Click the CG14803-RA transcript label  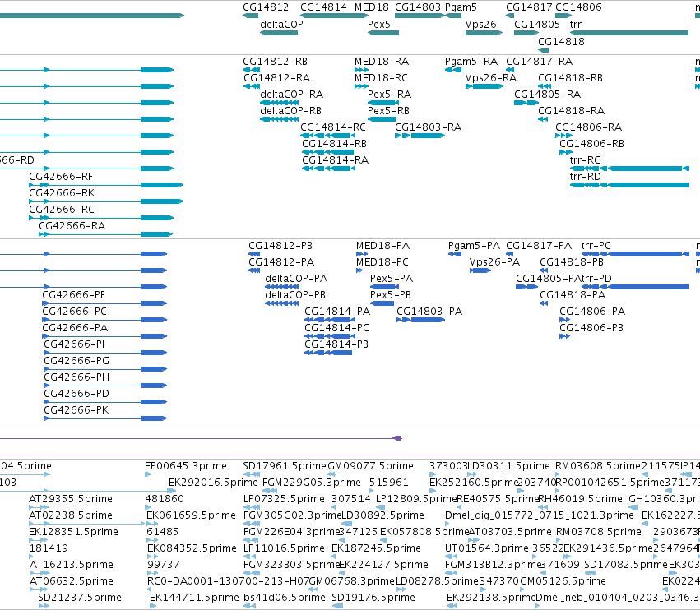tap(428, 127)
